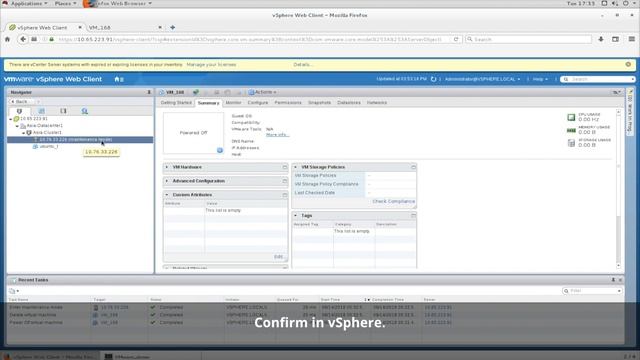Click Check Compliance link
The width and height of the screenshot is (640, 360).
pyautogui.click(x=393, y=201)
